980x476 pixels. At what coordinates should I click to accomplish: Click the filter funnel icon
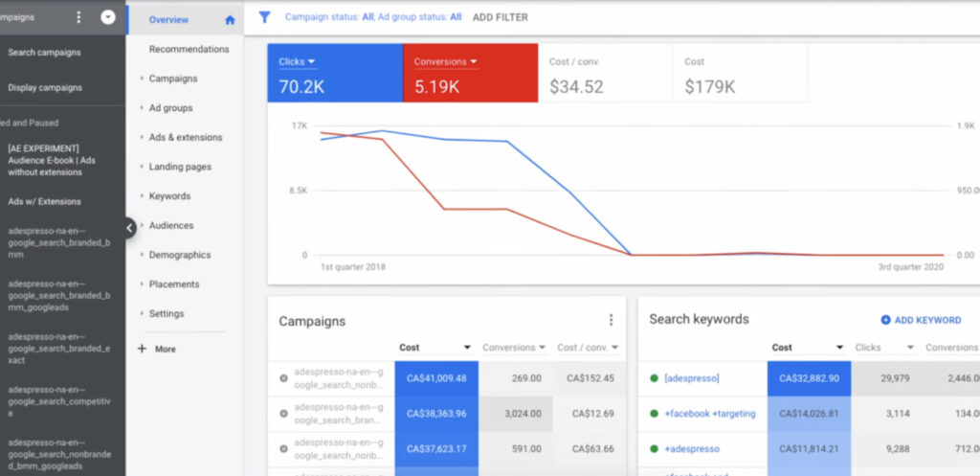click(x=265, y=17)
